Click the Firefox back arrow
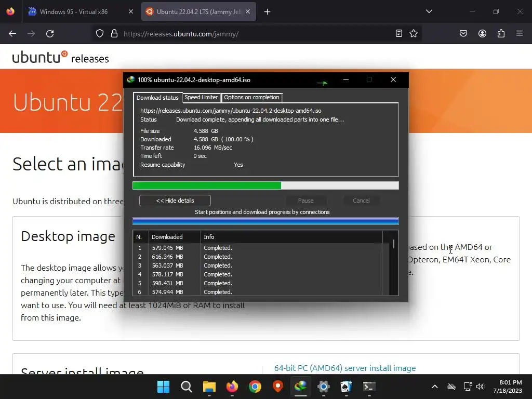 12,34
